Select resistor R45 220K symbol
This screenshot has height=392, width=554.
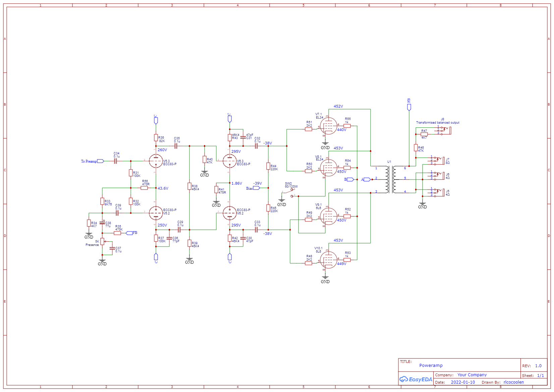(268, 208)
